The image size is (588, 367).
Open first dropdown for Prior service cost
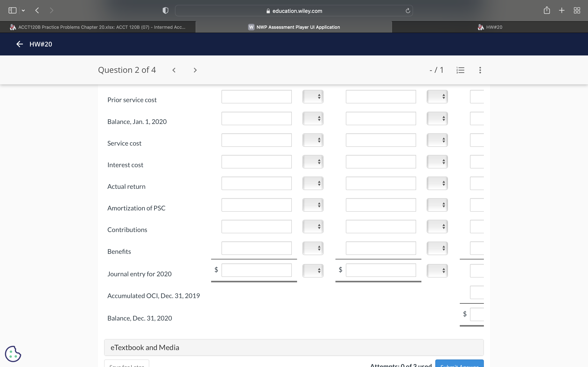pos(313,97)
